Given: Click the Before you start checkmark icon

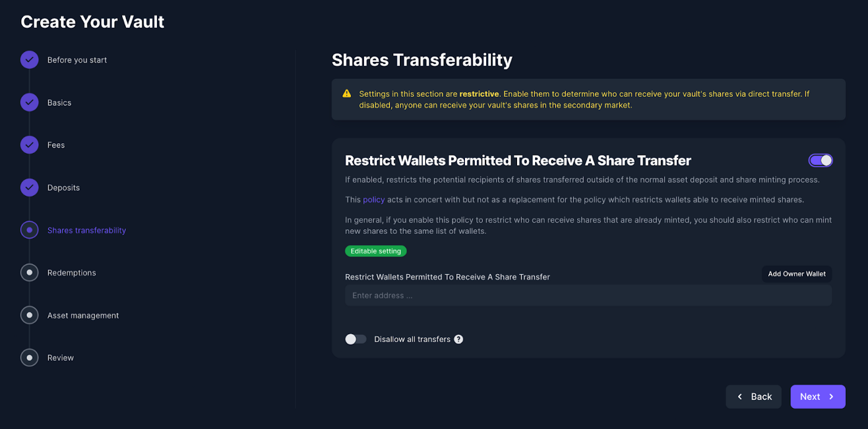Looking at the screenshot, I should 29,60.
